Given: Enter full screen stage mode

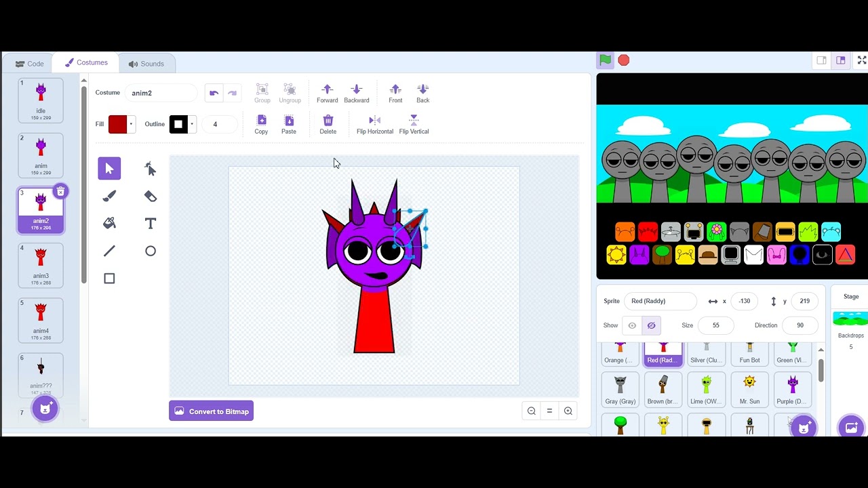Looking at the screenshot, I should (x=862, y=60).
